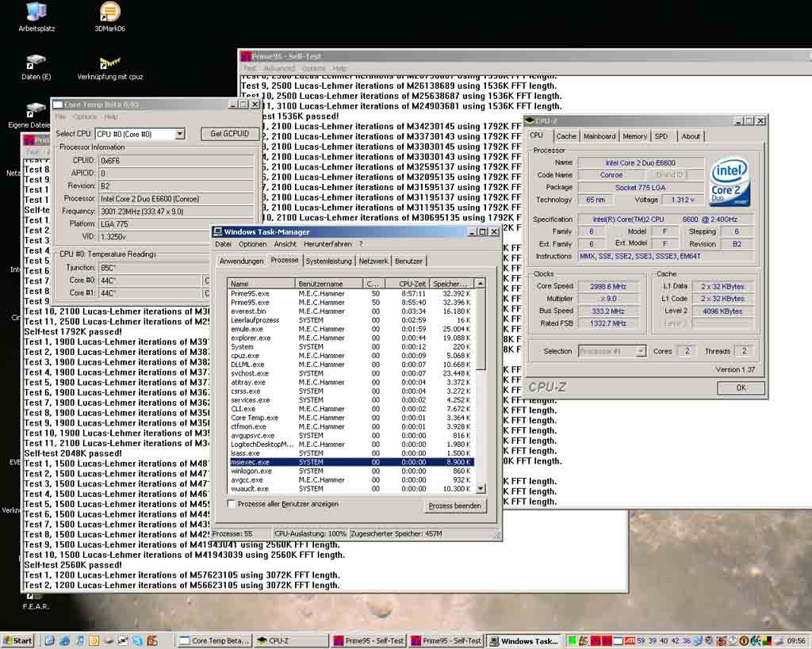This screenshot has height=649, width=812.
Task: Click the yellow clock icon in quick launch
Action: point(94,641)
